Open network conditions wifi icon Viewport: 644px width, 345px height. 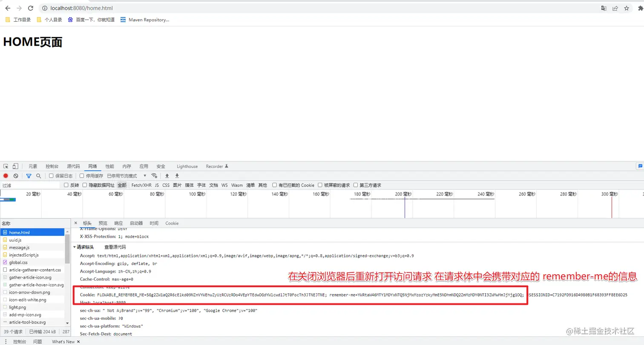[154, 176]
